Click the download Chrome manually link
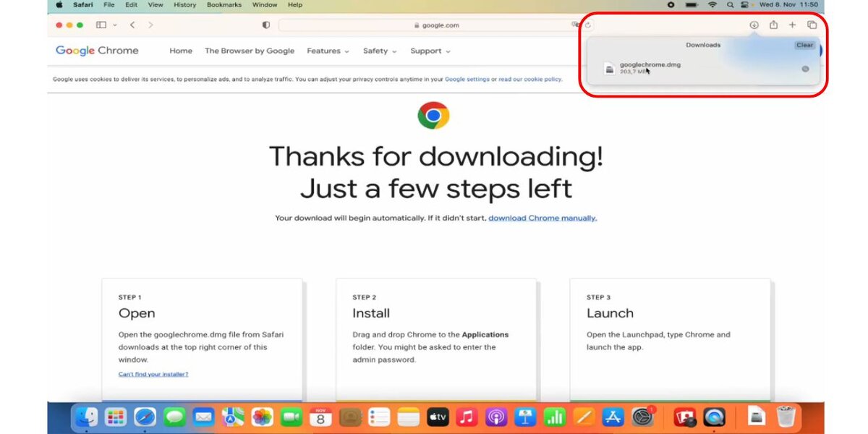The width and height of the screenshot is (868, 434). click(542, 218)
